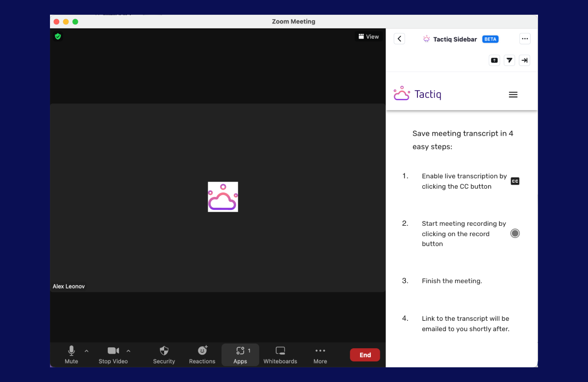Open Tactiq Sidebar ellipsis menu
Image resolution: width=588 pixels, height=382 pixels.
coord(525,39)
